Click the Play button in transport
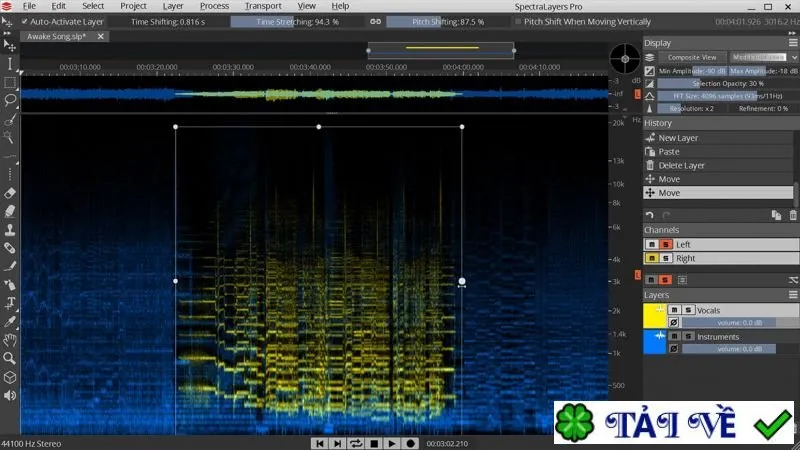Screen dimensions: 800x450 (x=392, y=443)
